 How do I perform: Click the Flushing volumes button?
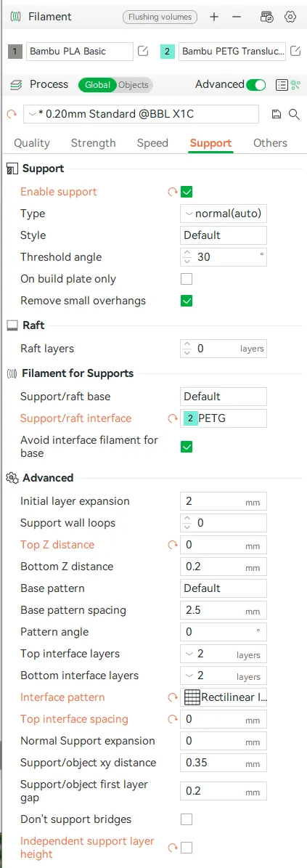160,17
